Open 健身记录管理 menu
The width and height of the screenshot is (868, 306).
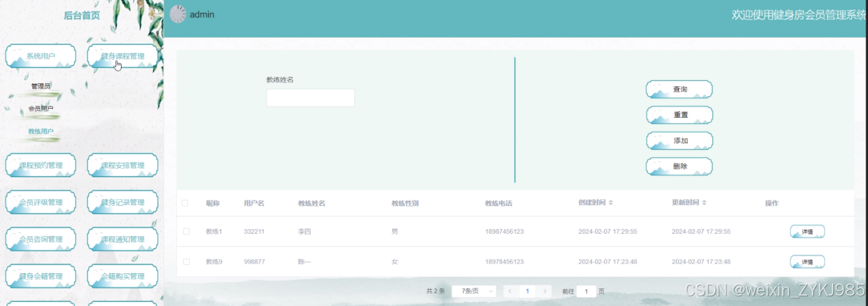tap(123, 202)
